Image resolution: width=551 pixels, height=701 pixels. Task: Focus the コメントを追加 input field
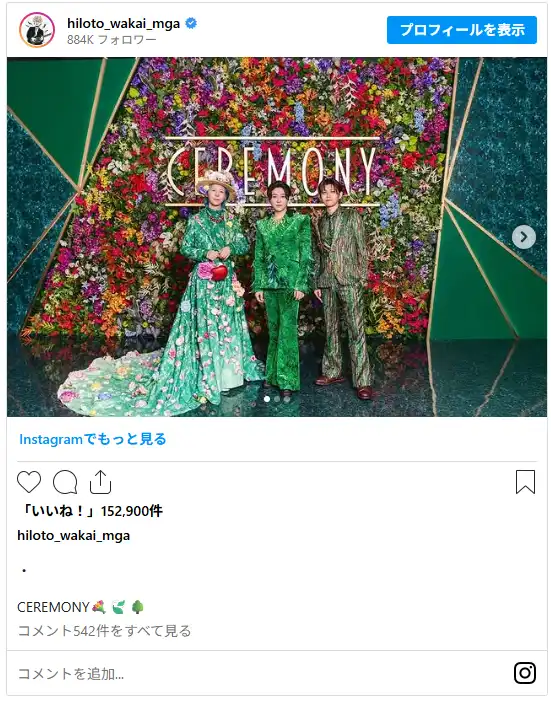tap(259, 673)
